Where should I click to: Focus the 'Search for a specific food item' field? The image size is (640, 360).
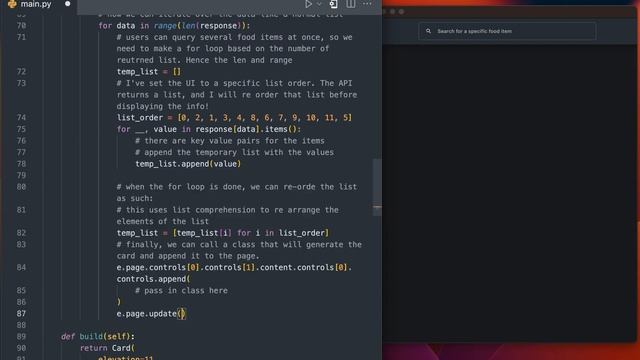507,31
